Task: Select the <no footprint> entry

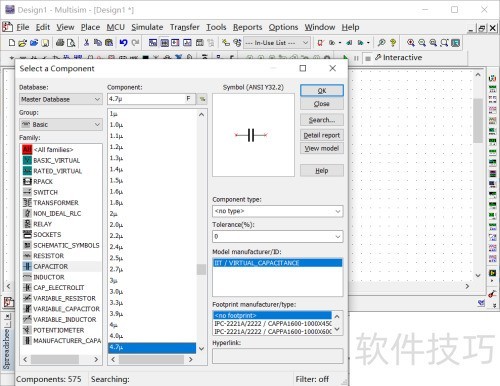Action: click(x=272, y=315)
